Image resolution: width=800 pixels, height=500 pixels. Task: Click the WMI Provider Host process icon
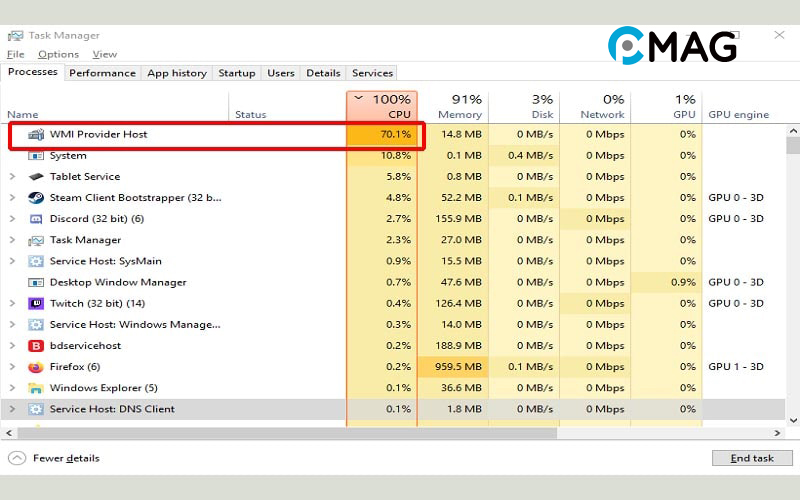click(36, 135)
